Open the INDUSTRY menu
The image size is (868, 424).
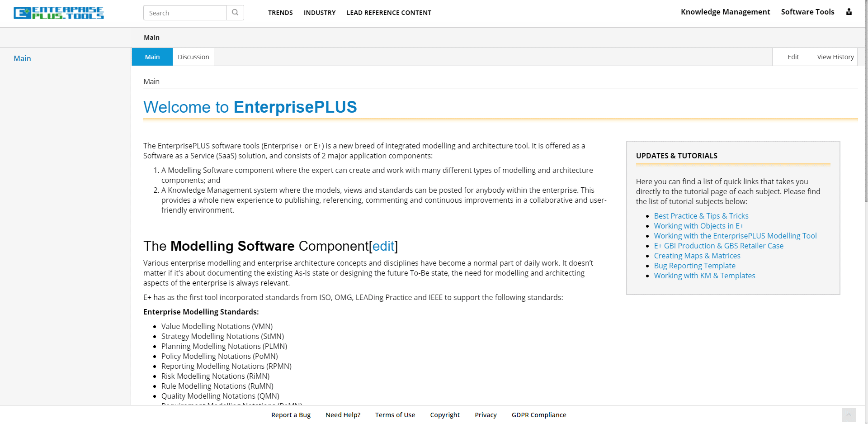tap(320, 13)
